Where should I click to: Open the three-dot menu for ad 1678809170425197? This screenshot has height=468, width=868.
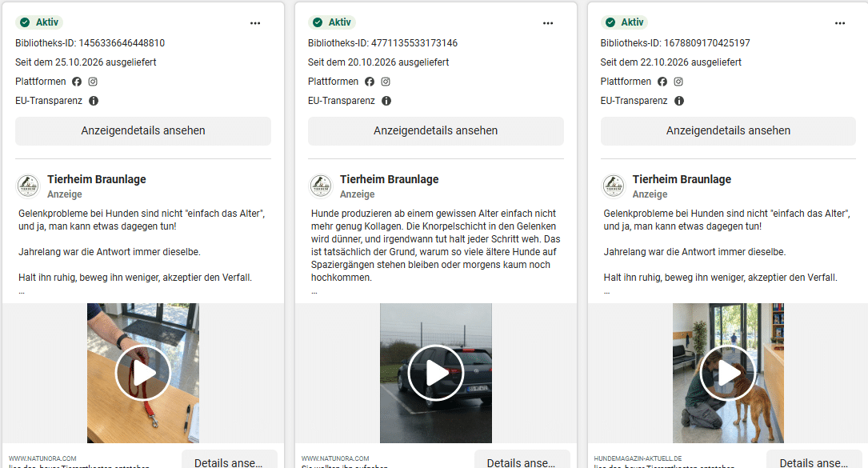tap(840, 23)
